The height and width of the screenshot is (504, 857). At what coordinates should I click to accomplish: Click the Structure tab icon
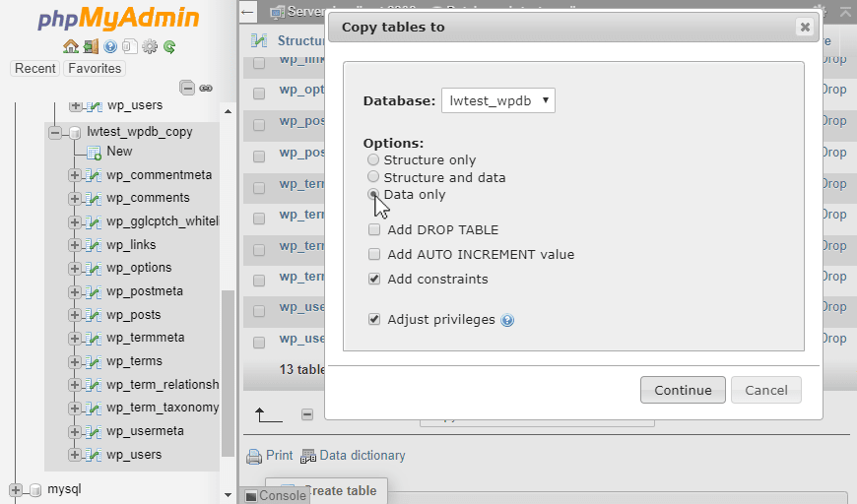[x=259, y=40]
